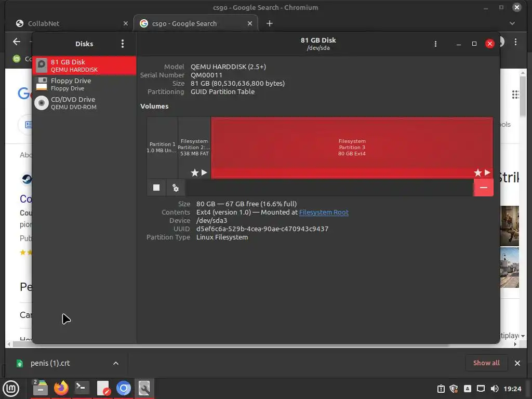The image size is (532, 399).
Task: Click the clipboard tray icon
Action: [x=441, y=389]
